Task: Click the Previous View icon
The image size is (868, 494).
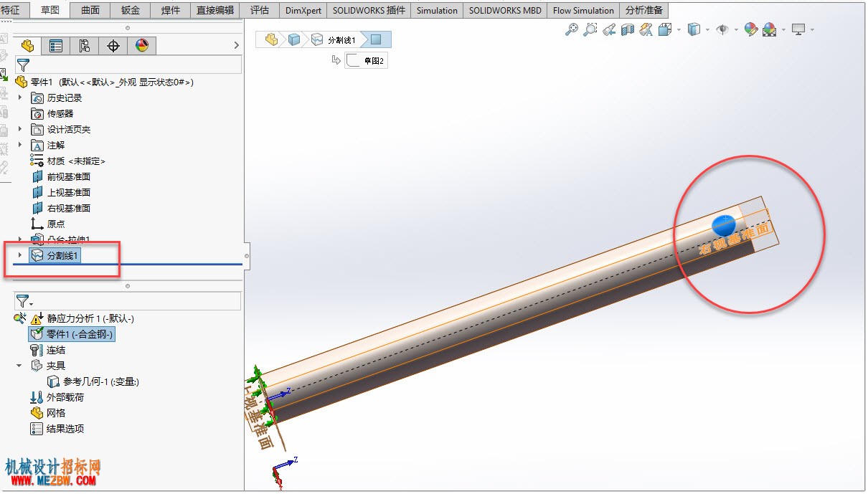Action: point(609,29)
